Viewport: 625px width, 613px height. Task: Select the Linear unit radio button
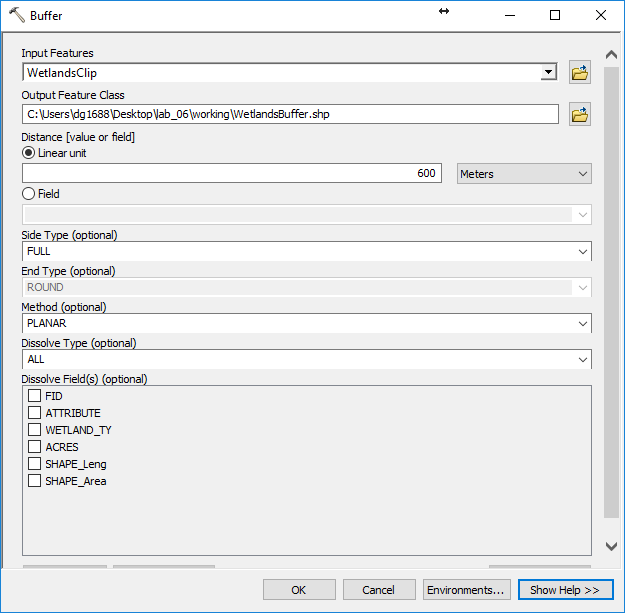28,153
